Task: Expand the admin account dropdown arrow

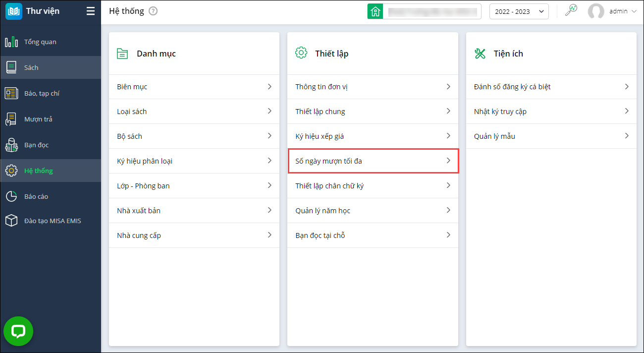Action: (634, 11)
